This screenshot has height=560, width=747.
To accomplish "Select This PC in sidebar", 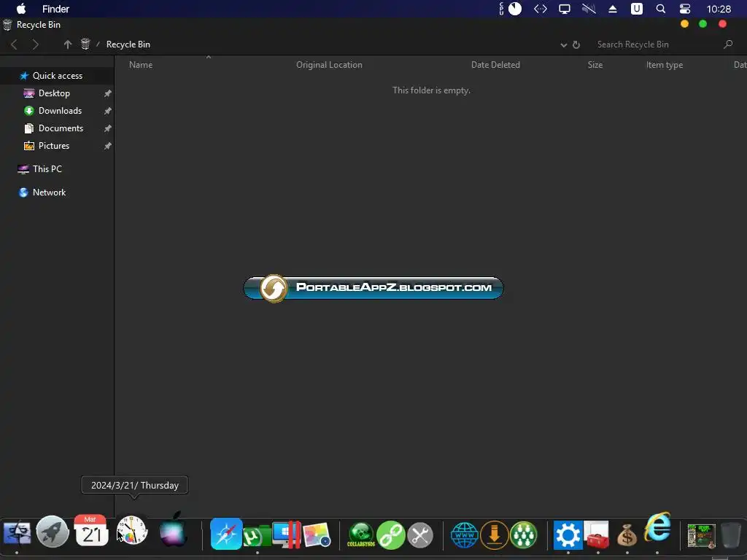I will coord(47,169).
